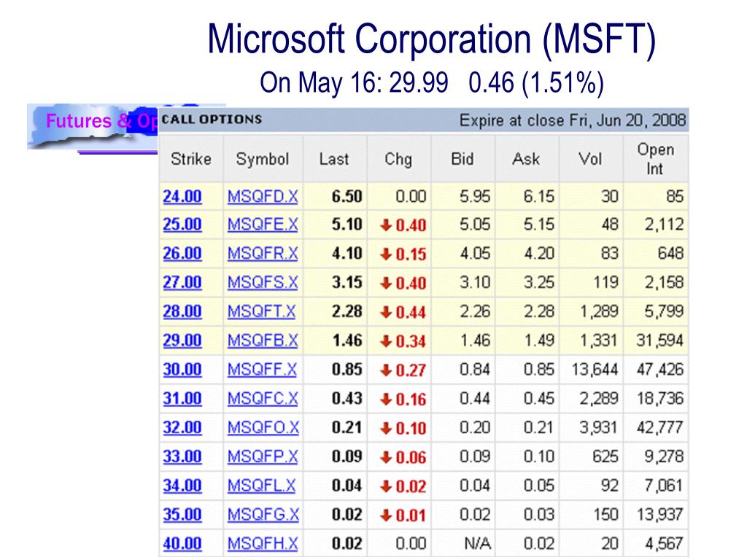
Task: Open the 34.00 strike link
Action: click(182, 486)
